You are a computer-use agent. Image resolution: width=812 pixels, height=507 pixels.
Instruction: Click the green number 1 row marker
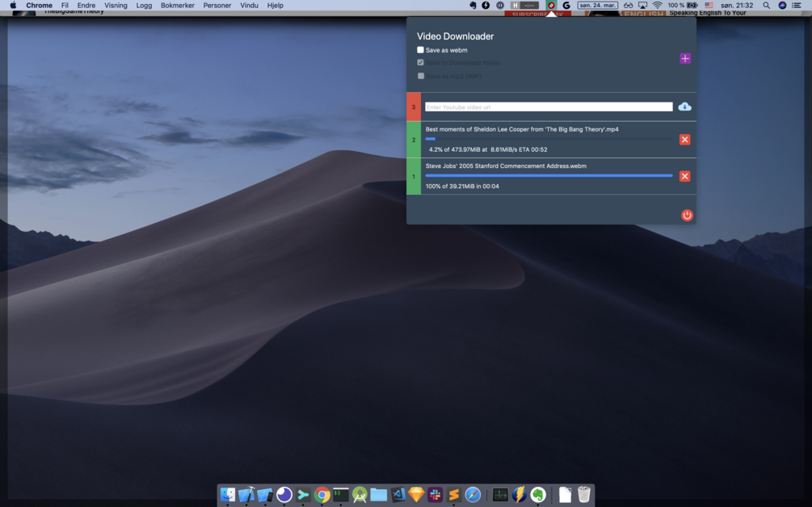[x=414, y=177]
